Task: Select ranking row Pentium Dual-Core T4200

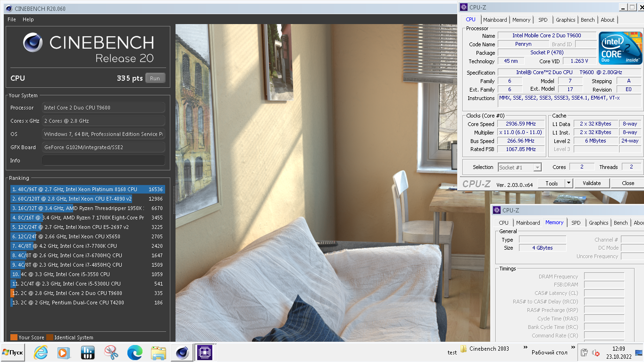Action: (87, 303)
